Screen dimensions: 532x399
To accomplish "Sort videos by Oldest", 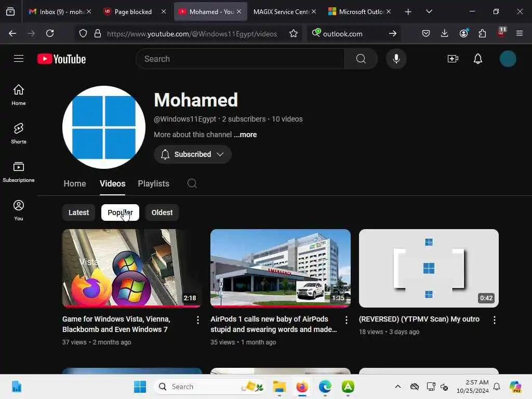I will coord(162,212).
